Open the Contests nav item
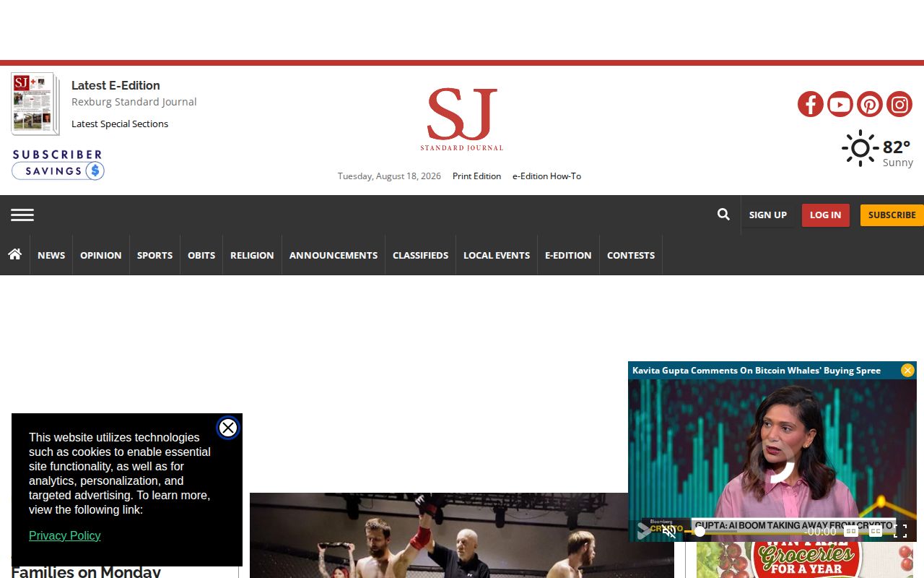 [x=631, y=255]
